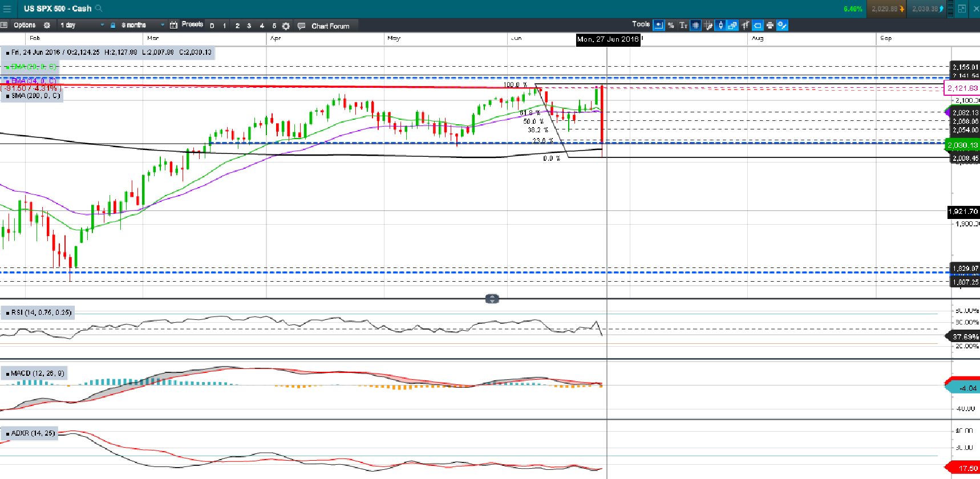Select preset 2
Screen dimensions: 980x479
(237, 26)
